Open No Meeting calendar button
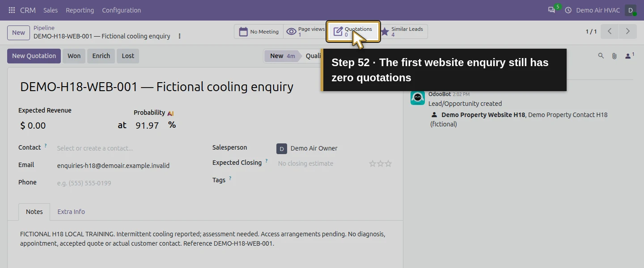 tap(258, 32)
